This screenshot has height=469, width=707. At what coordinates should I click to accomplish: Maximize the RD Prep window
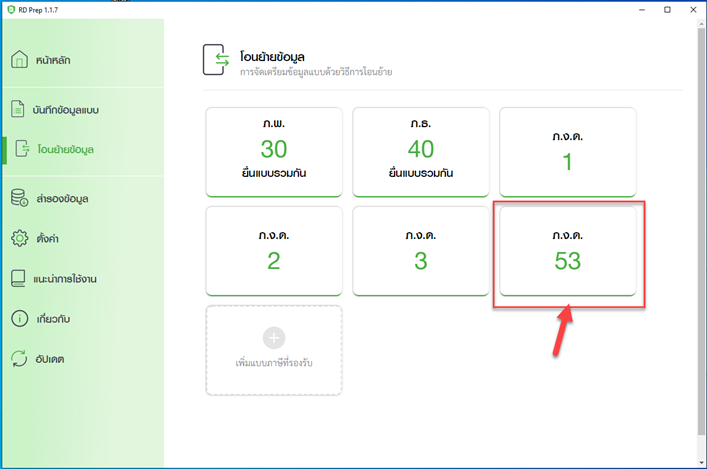coord(667,9)
